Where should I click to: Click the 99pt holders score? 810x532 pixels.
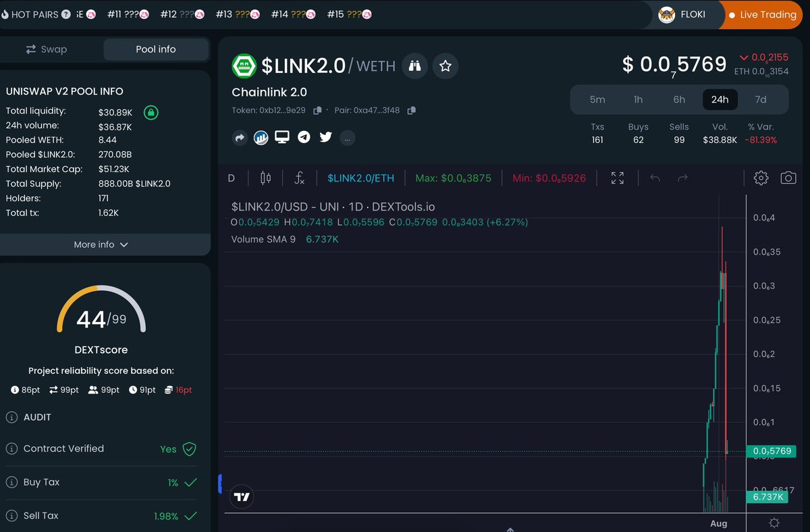coord(104,390)
